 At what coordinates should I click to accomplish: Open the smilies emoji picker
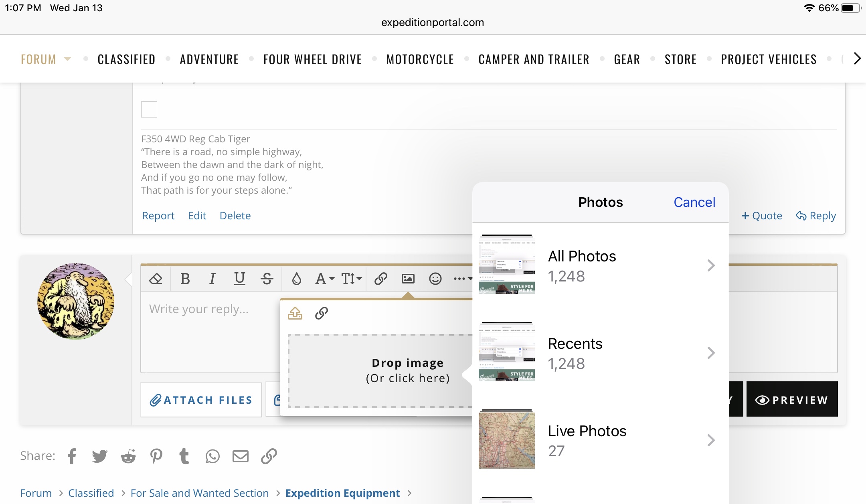click(435, 279)
